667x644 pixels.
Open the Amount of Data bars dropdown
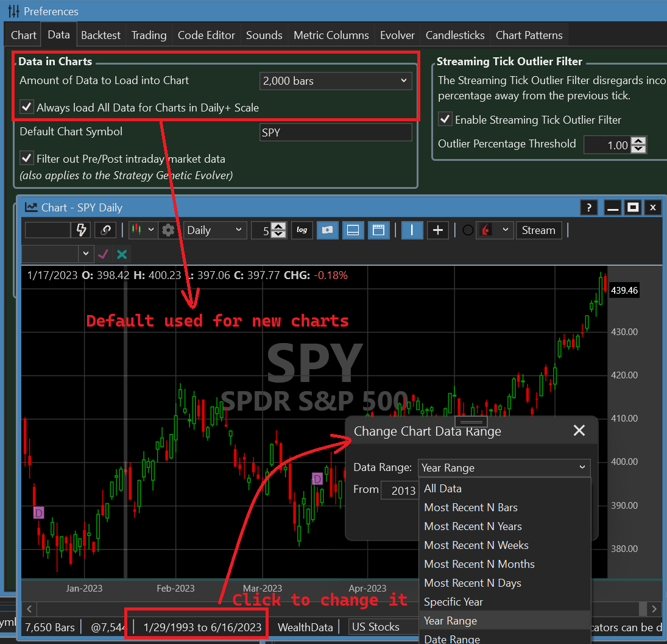pos(335,80)
